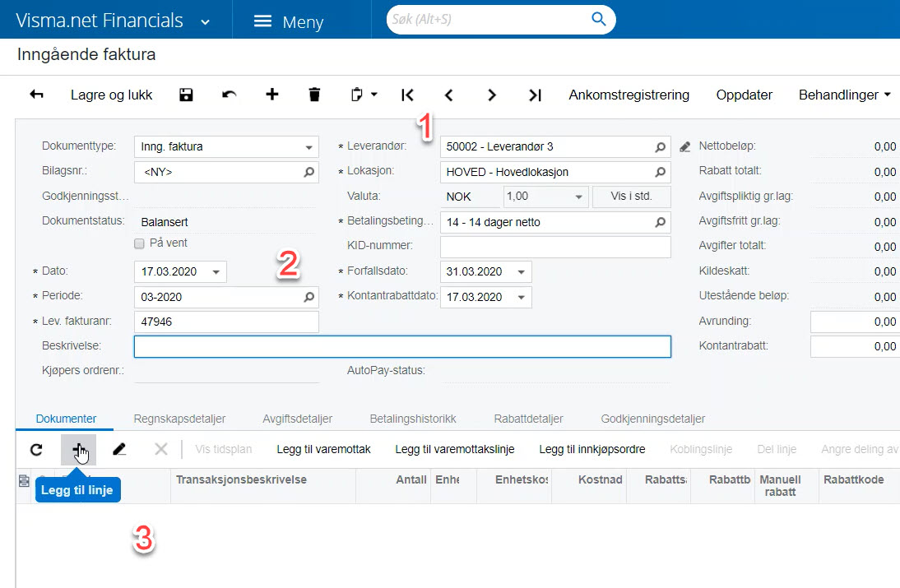900x588 pixels.
Task: Click the plus icon to add a new record
Action: point(272,95)
